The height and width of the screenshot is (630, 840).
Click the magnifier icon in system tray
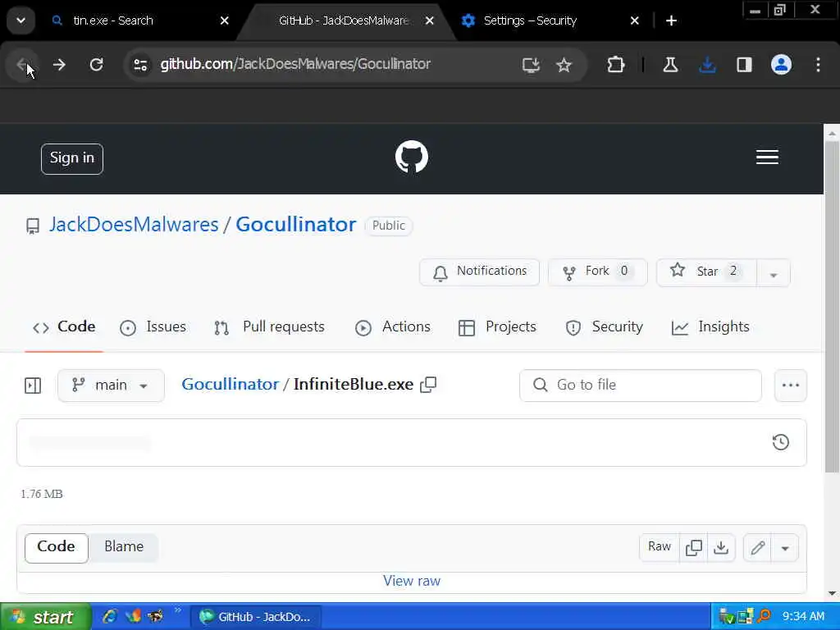[764, 617]
